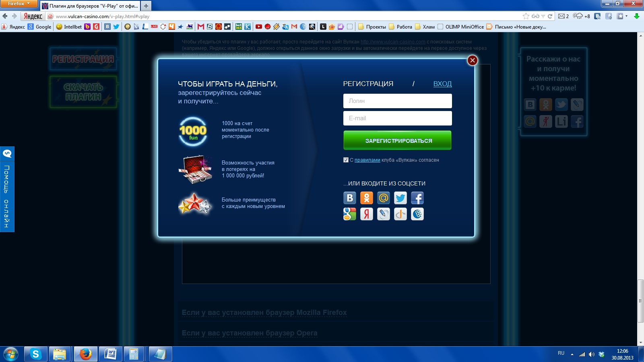This screenshot has height=362, width=644.
Task: Open the weather +8 toolbar widget
Action: (x=581, y=16)
